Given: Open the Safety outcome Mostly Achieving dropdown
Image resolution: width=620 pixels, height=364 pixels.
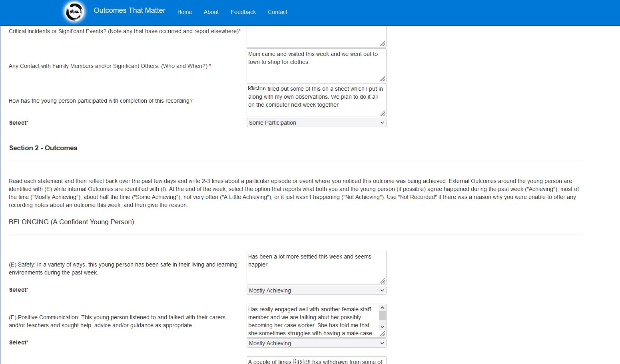Looking at the screenshot, I should click(x=316, y=290).
